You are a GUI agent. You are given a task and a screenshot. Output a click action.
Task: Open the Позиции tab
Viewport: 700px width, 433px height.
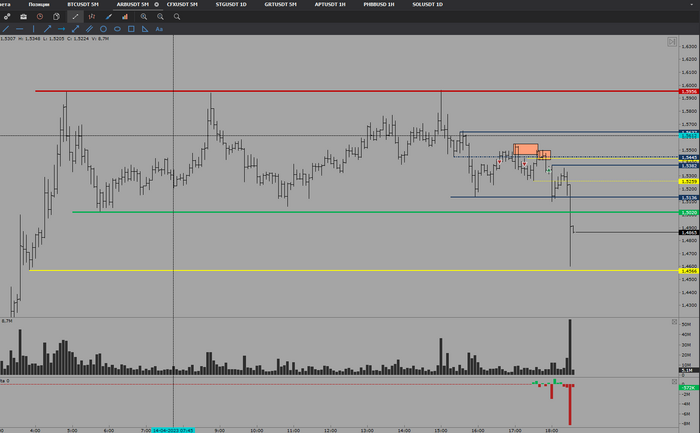[x=39, y=4]
